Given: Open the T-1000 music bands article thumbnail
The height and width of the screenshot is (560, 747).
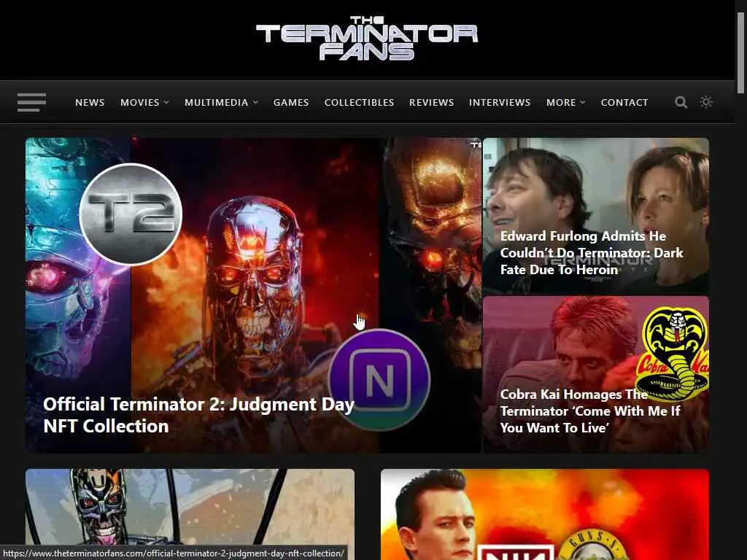Looking at the screenshot, I should coord(545,514).
